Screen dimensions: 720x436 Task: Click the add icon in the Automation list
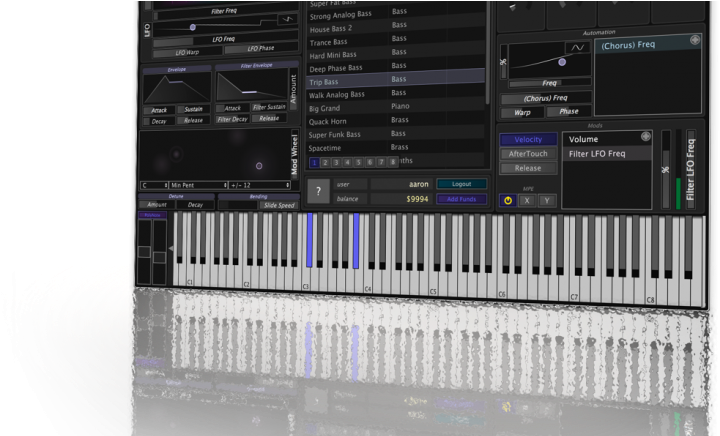point(695,40)
